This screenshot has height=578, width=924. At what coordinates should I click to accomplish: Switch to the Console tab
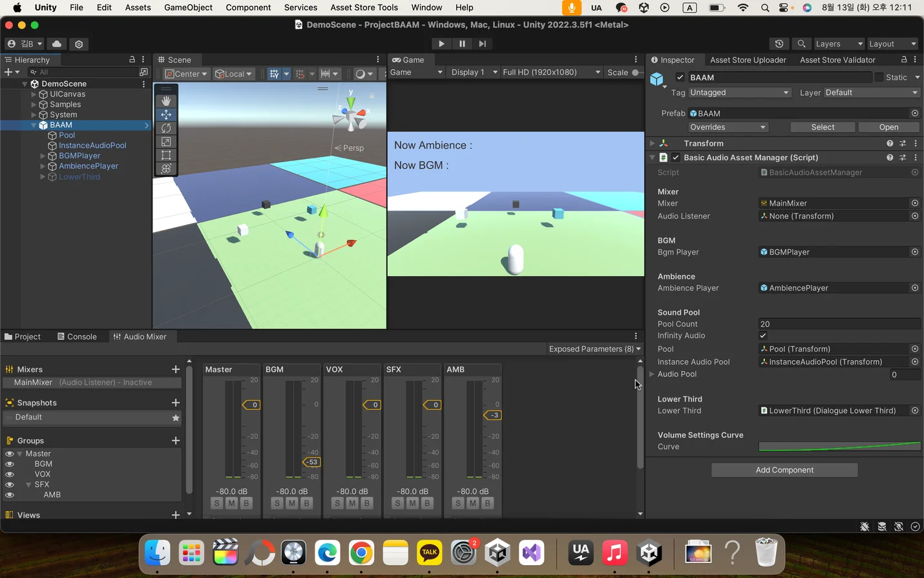click(x=78, y=336)
